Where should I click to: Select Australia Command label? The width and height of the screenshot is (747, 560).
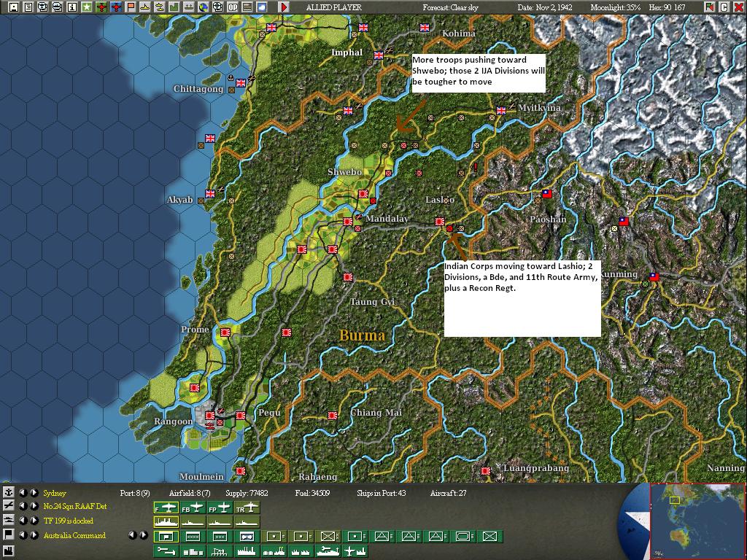click(x=74, y=535)
